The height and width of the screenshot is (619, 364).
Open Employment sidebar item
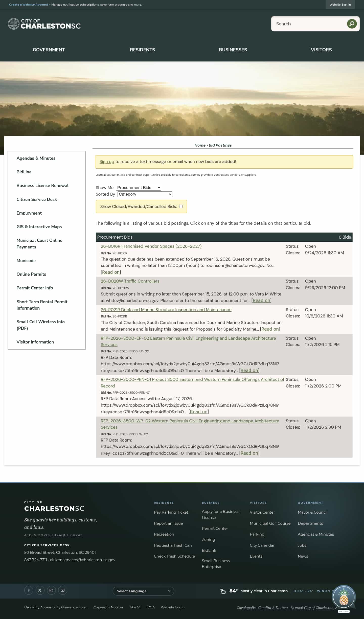[x=29, y=213]
